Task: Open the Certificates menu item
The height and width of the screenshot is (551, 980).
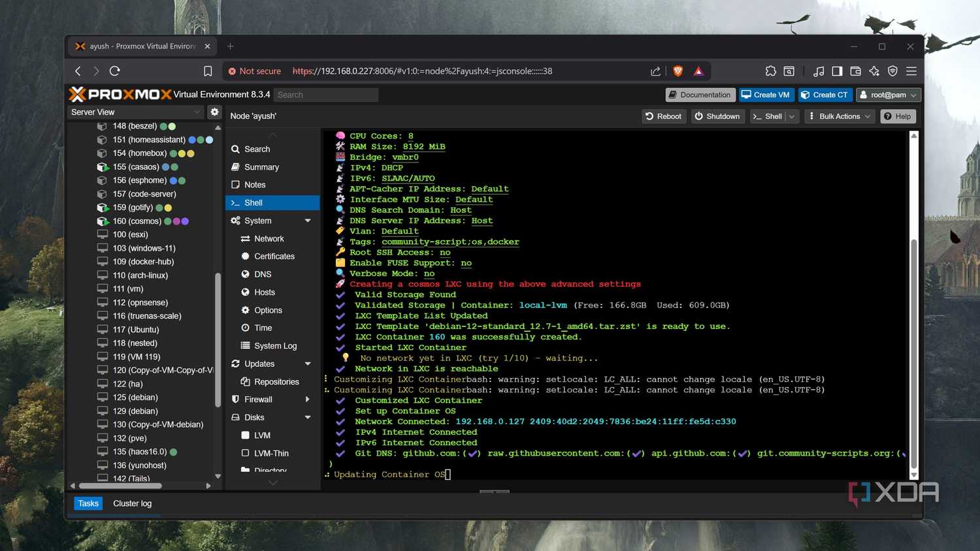Action: [272, 257]
